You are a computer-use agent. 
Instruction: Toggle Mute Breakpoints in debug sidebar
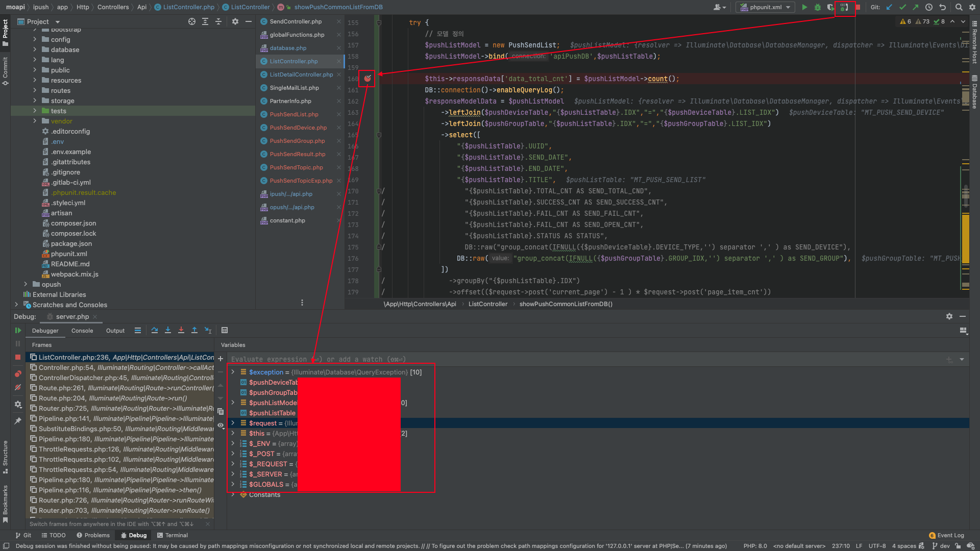(x=18, y=388)
